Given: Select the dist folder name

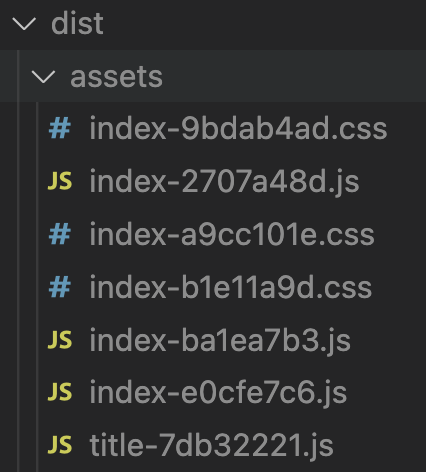Looking at the screenshot, I should [77, 23].
